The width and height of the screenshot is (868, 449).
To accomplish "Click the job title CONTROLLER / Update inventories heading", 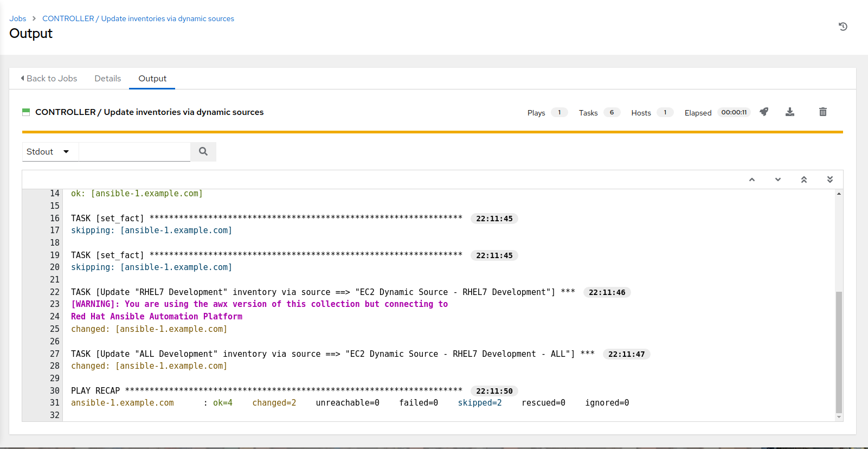I will [150, 112].
